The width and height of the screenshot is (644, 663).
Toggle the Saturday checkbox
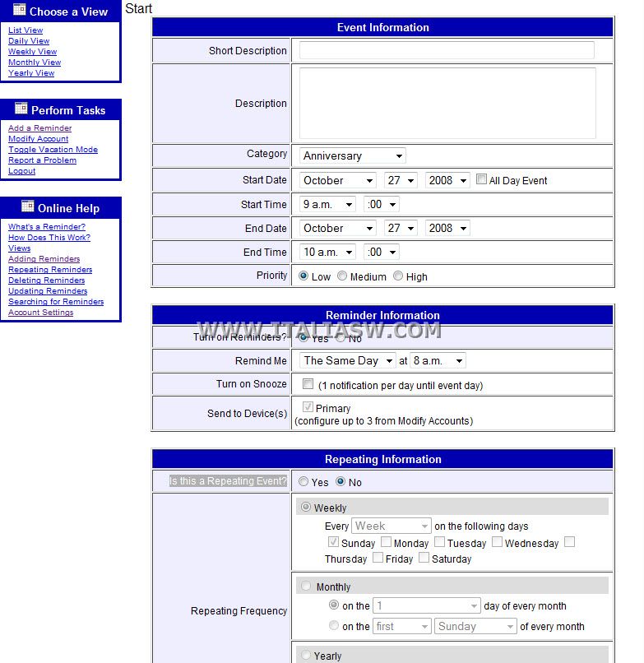click(x=424, y=558)
